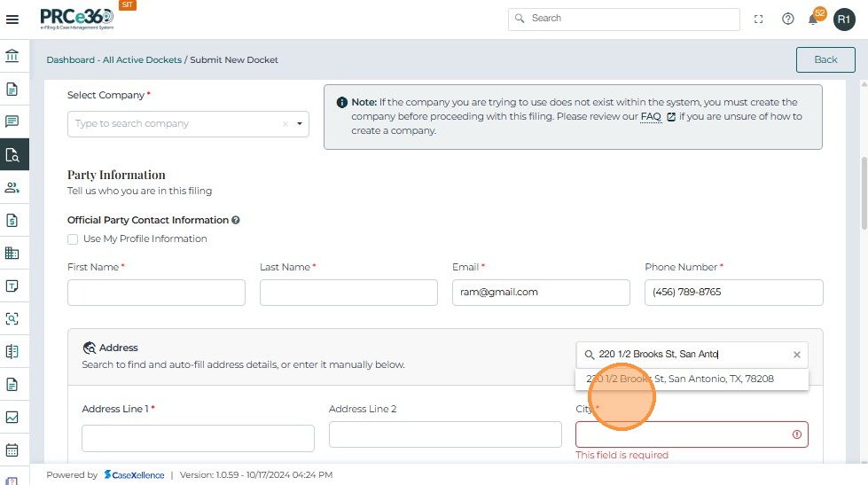Open the hamburger navigation menu
868x485 pixels.
[12, 19]
